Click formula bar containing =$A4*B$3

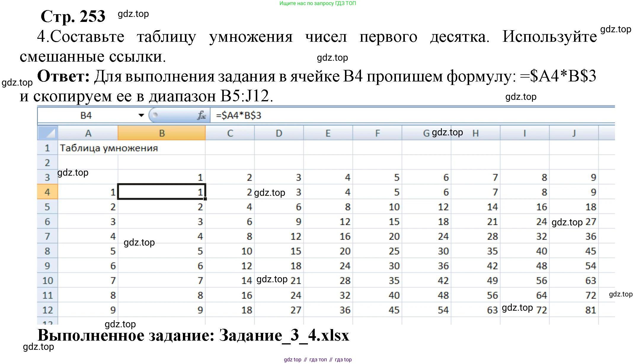(x=412, y=115)
